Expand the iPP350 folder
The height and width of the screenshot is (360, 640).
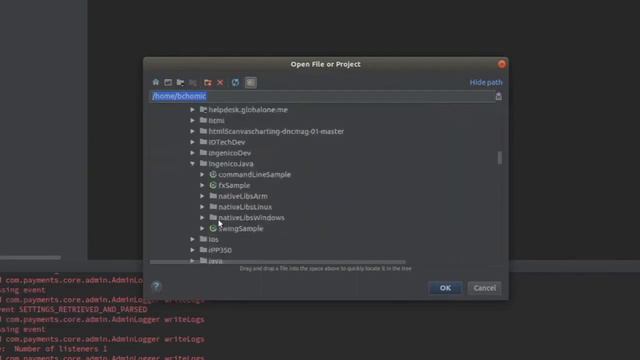(192, 250)
